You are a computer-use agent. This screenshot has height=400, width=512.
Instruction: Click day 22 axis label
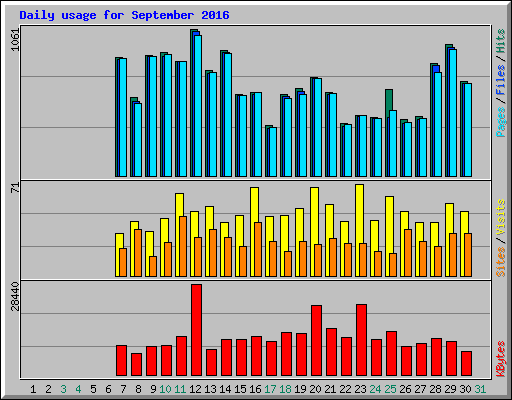point(345,389)
